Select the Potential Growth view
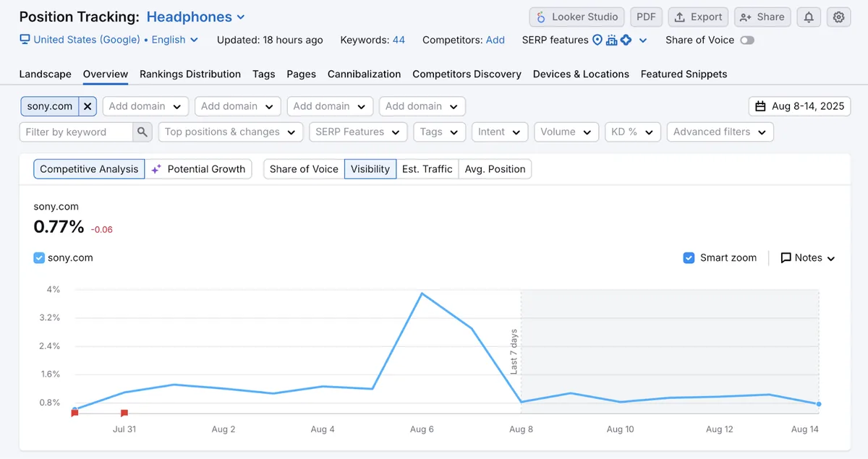The height and width of the screenshot is (459, 868). [x=199, y=169]
